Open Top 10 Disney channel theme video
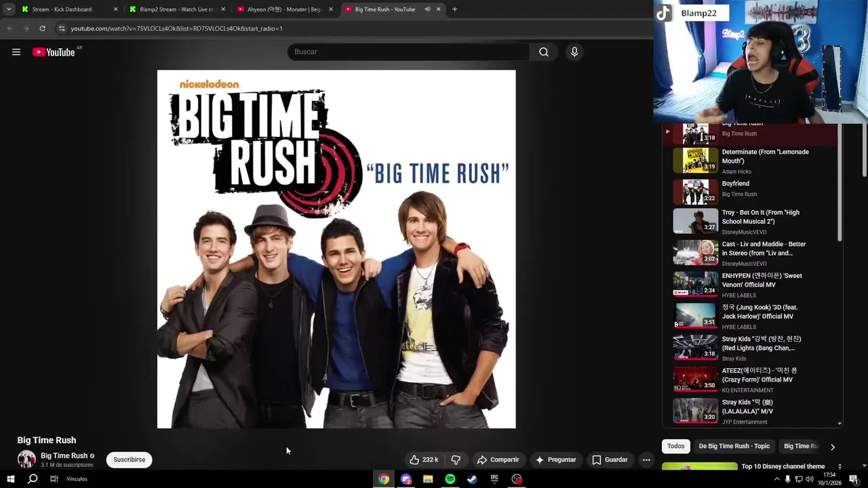The width and height of the screenshot is (868, 488). (783, 466)
